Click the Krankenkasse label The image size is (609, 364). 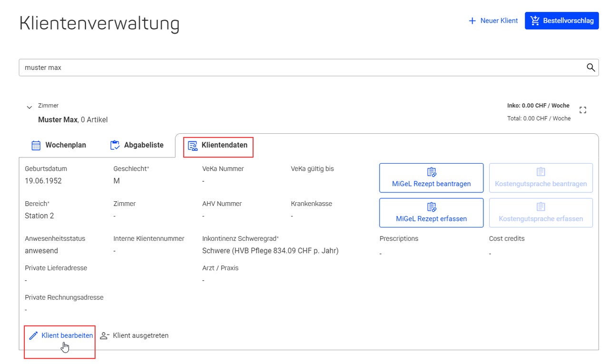[x=312, y=204]
